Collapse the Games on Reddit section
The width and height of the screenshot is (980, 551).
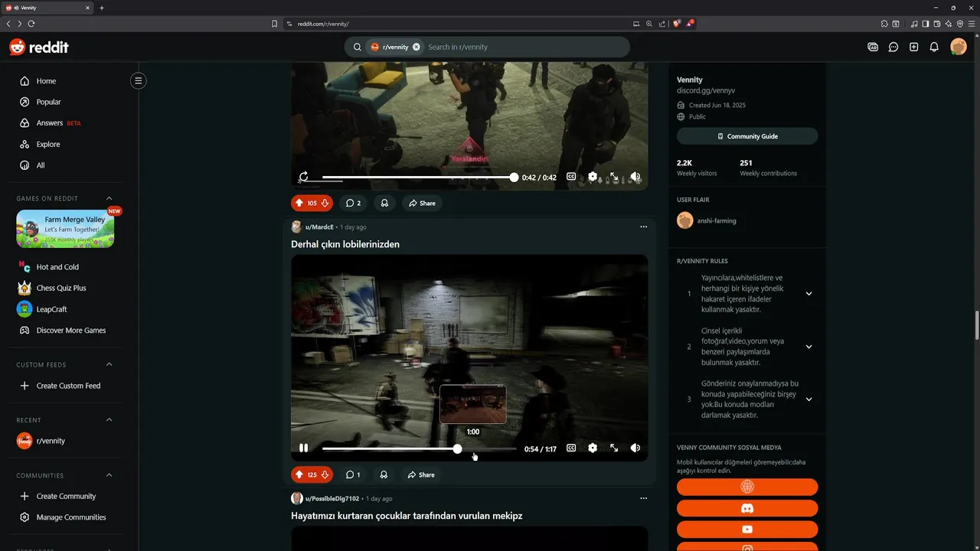(109, 198)
